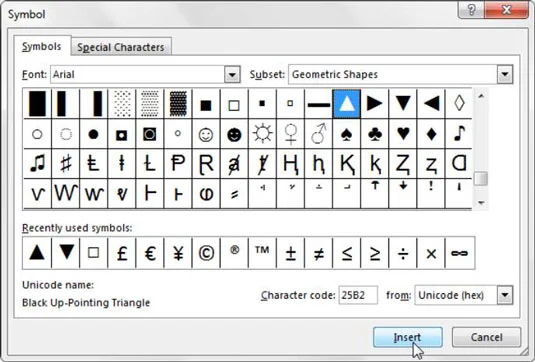The width and height of the screenshot is (535, 362).
Task: Choose the black left-pointing triangle symbol
Action: (x=431, y=104)
